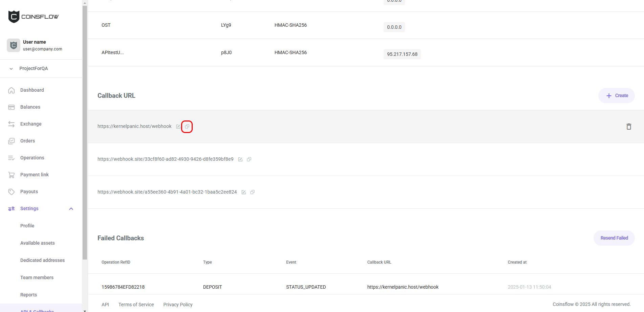Edit the webhook.site 33cf8f60 callback URL
644x312 pixels.
(x=240, y=159)
